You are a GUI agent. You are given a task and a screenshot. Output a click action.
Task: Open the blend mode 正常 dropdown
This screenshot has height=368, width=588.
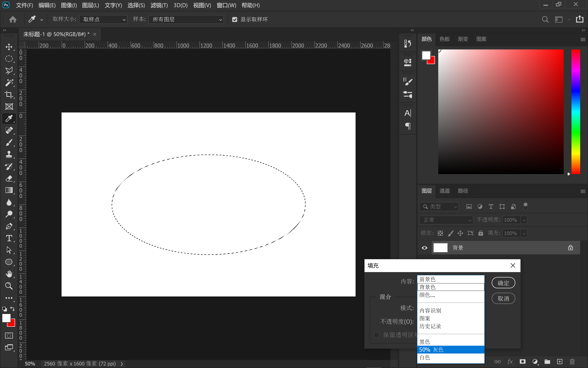pyautogui.click(x=446, y=220)
